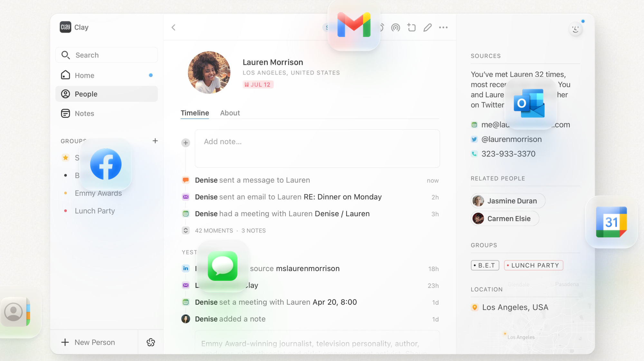
Task: Click the swirl icon beside New Person
Action: click(151, 342)
